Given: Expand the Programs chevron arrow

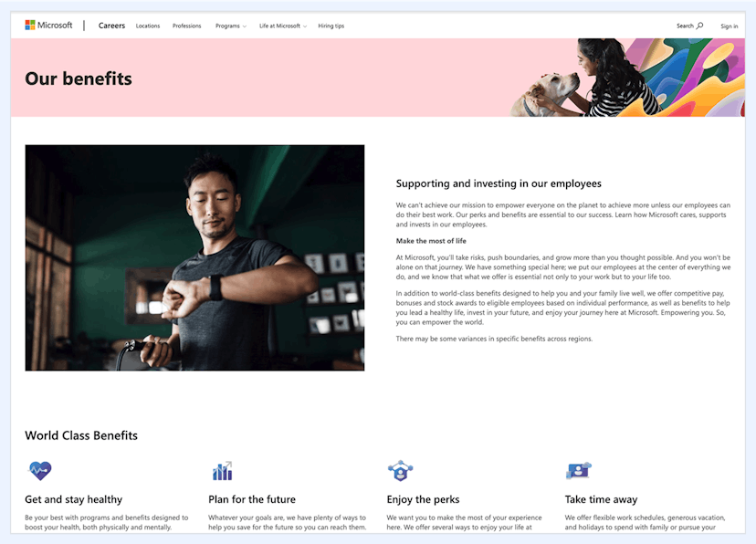Looking at the screenshot, I should [x=245, y=26].
